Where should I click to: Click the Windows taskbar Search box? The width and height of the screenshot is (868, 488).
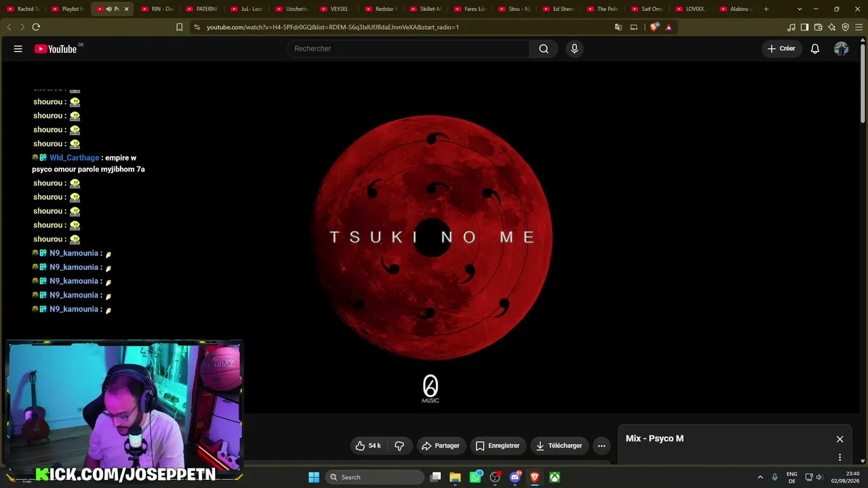point(375,477)
